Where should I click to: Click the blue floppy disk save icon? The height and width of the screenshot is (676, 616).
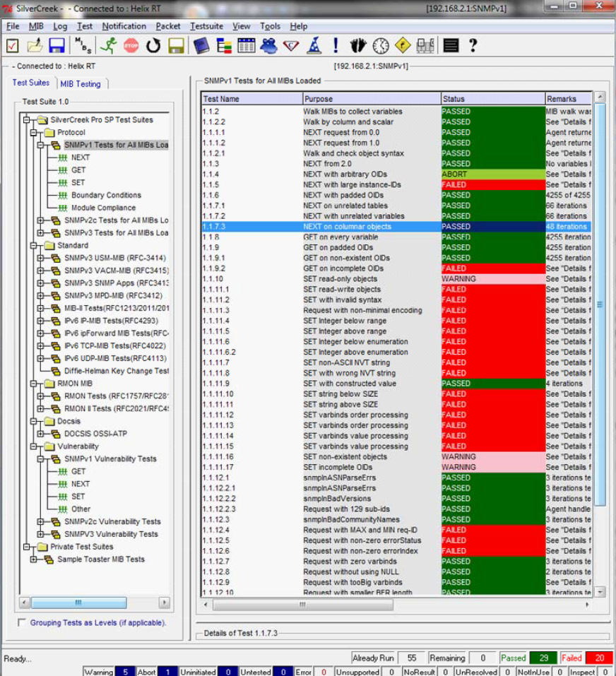pos(57,46)
